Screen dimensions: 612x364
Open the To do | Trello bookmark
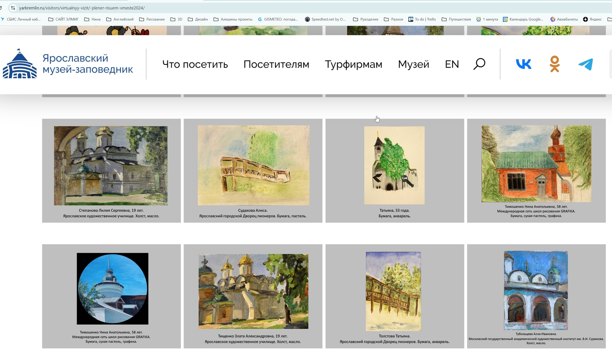click(x=422, y=19)
